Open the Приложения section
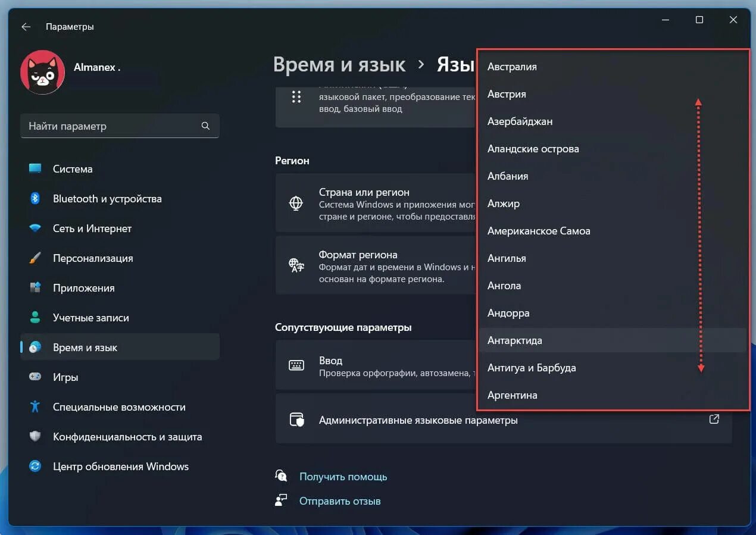This screenshot has height=535, width=756. click(120, 288)
